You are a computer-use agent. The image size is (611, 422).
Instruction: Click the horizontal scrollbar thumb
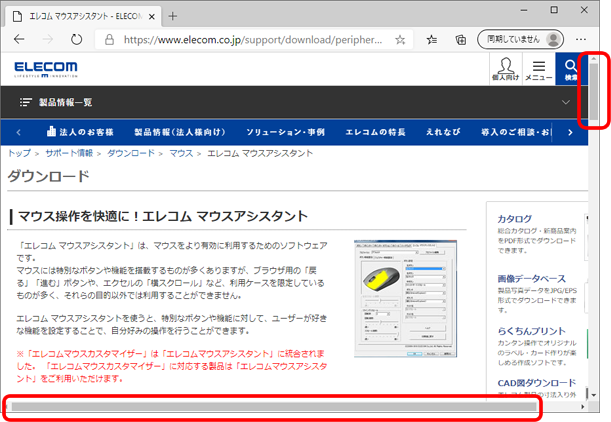click(274, 407)
